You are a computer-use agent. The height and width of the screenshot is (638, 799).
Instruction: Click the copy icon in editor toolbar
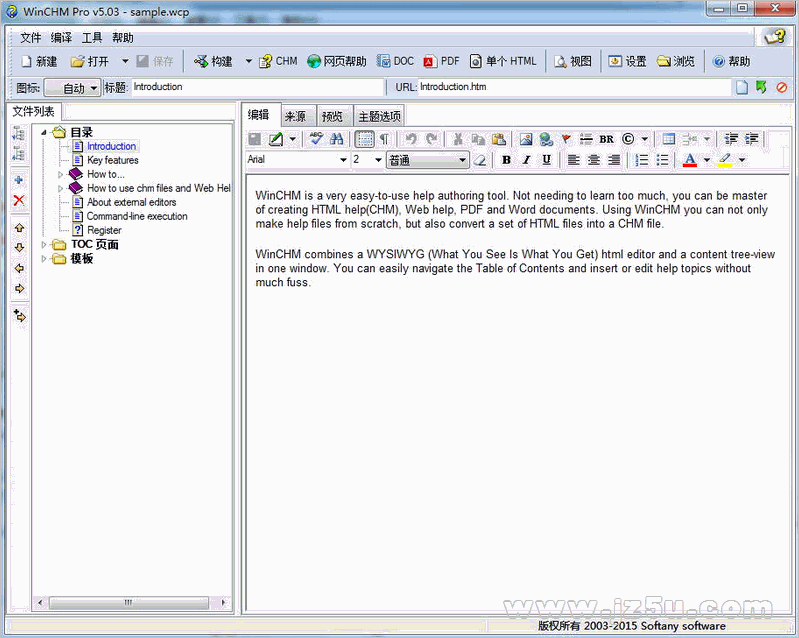click(x=478, y=139)
